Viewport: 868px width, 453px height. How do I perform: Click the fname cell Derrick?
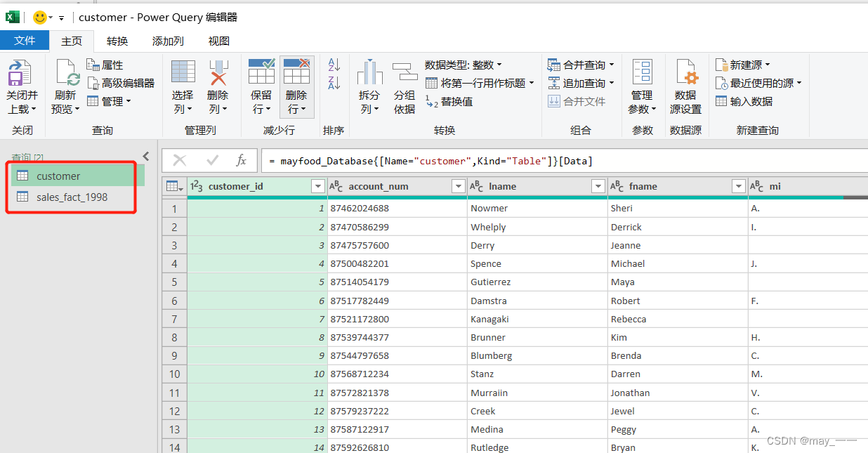click(678, 227)
